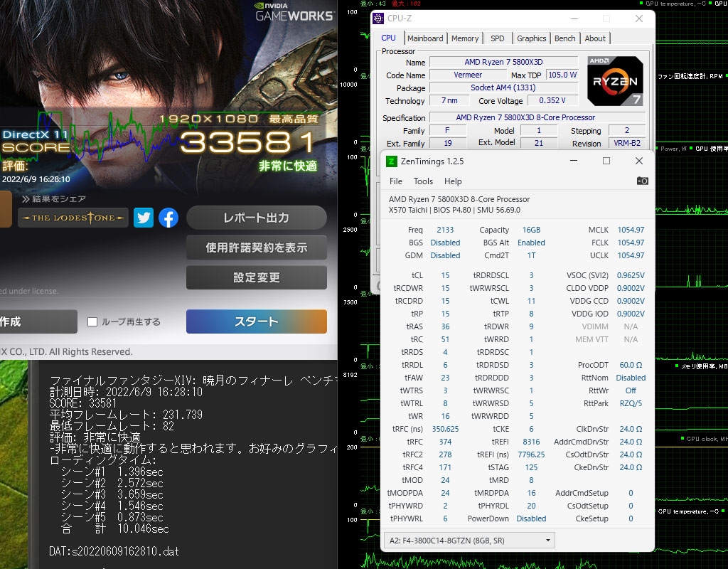Minimize the CPU-Z window

[x=574, y=18]
